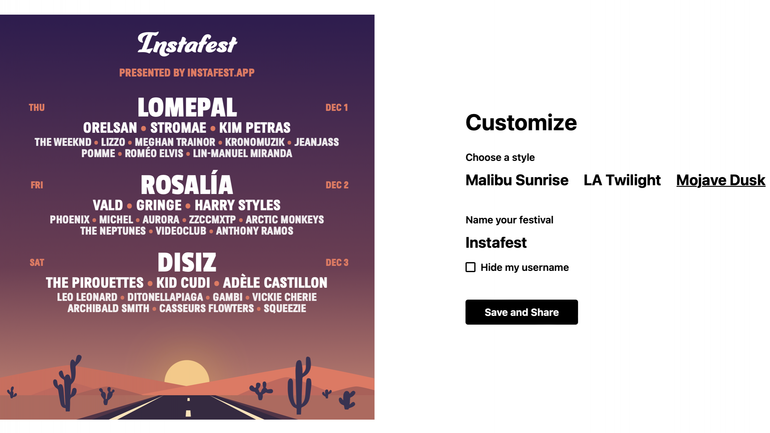Click the festival name field Instafest
Image resolution: width=770 pixels, height=433 pixels.
pyautogui.click(x=496, y=242)
